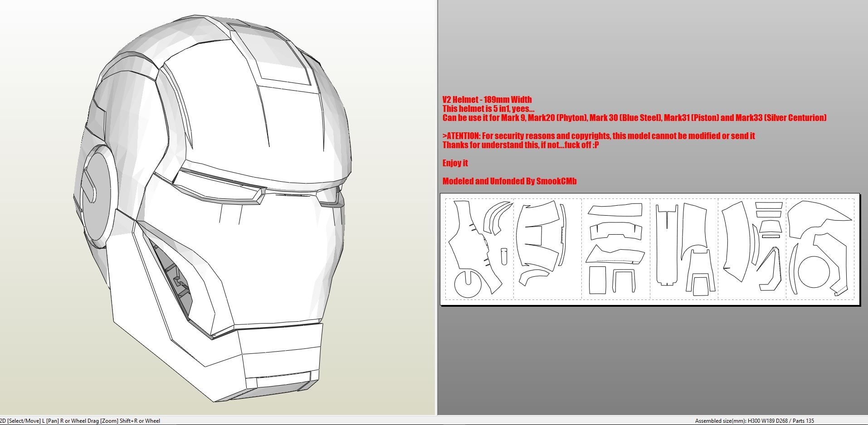Screen dimensions: 868x425
Task: Click the "Thanks for understand this" line
Action: coord(521,145)
